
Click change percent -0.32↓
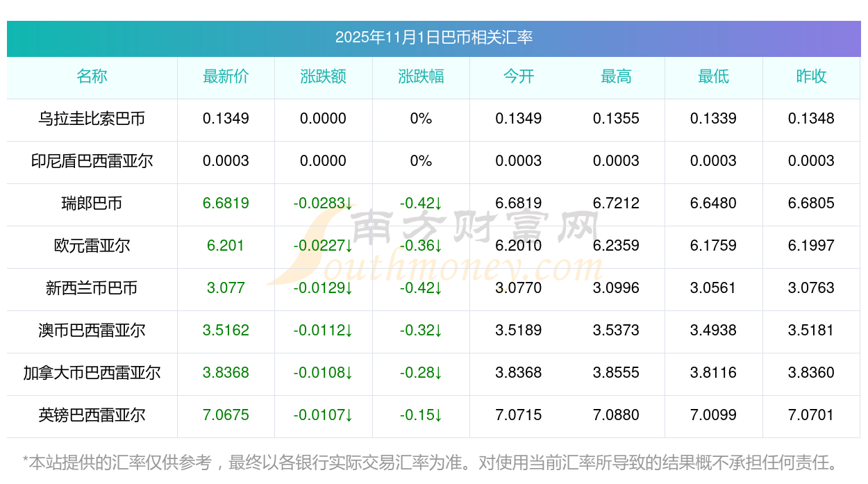click(421, 331)
